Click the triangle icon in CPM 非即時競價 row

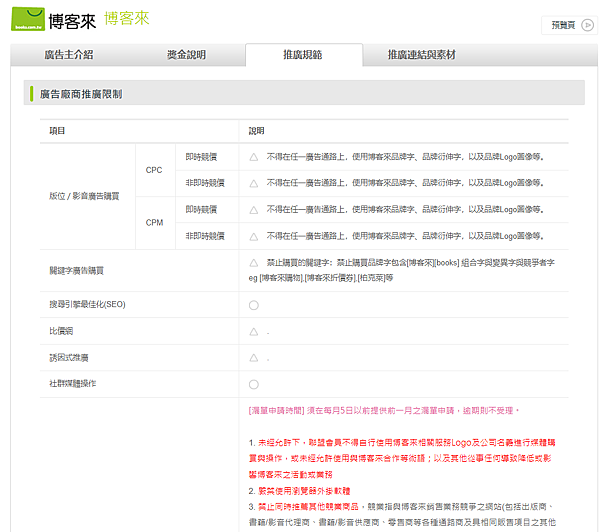point(253,235)
